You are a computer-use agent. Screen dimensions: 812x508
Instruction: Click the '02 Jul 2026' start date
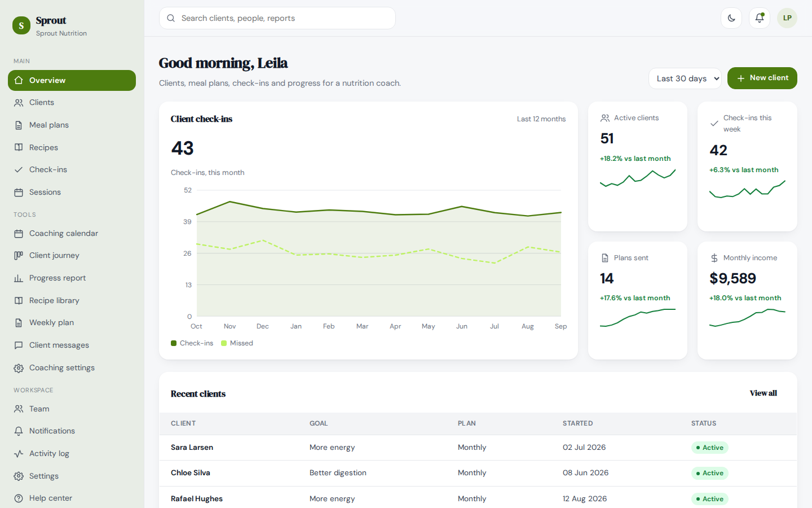pyautogui.click(x=584, y=448)
